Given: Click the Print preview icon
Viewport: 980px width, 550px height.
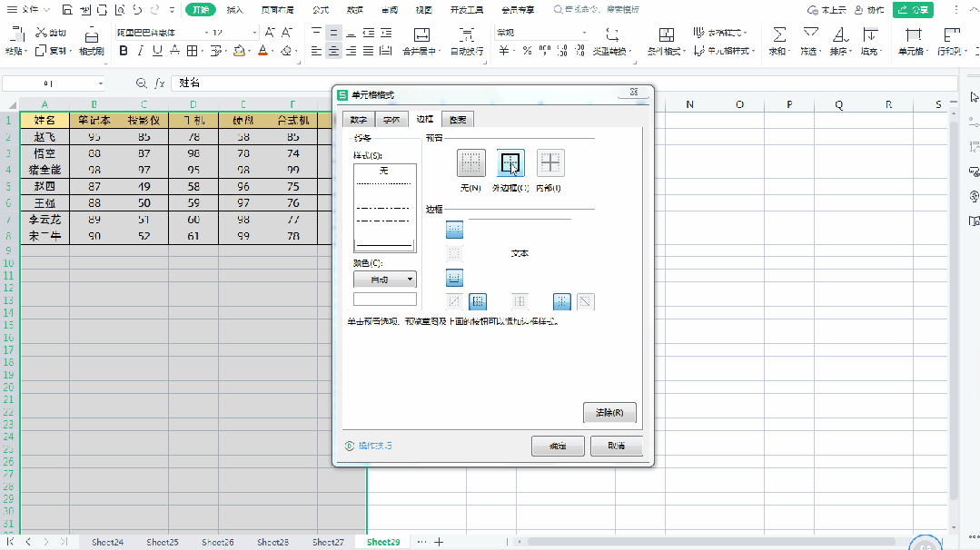Looking at the screenshot, I should [120, 9].
